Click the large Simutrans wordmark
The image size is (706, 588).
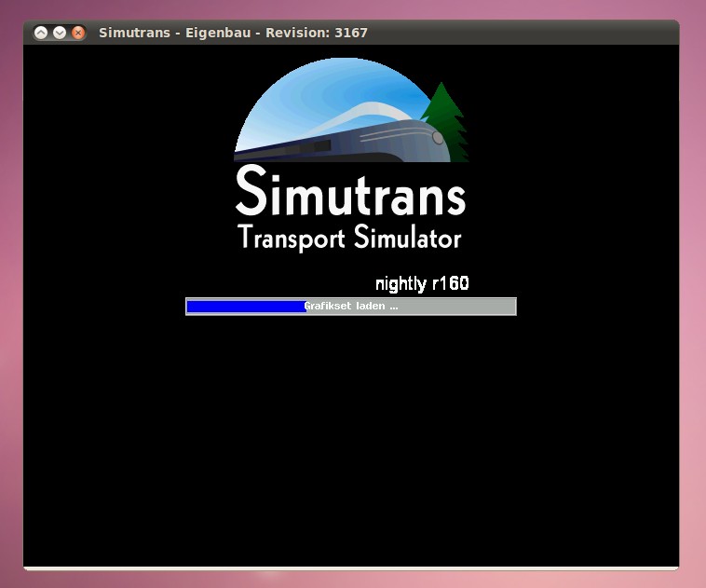(x=350, y=192)
